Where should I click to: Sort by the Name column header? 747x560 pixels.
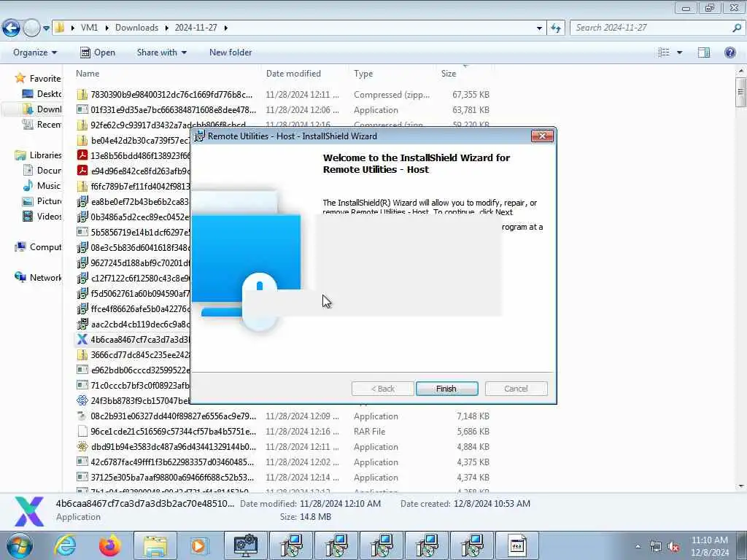[88, 74]
